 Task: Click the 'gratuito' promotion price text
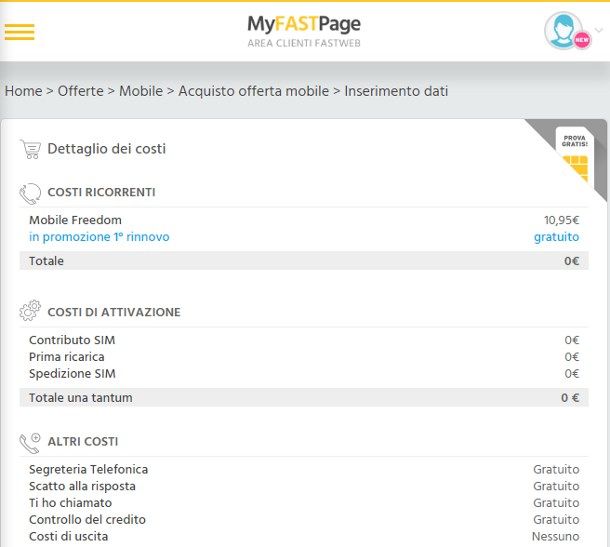click(x=556, y=237)
